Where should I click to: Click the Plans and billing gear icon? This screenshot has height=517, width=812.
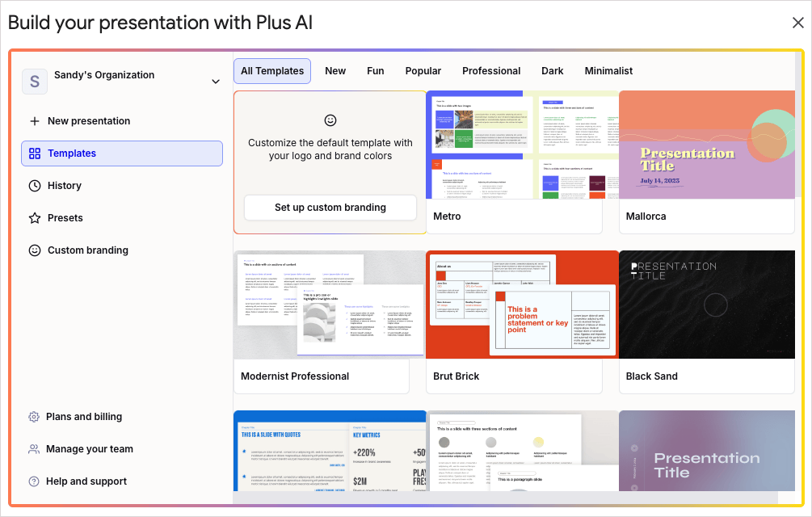(34, 417)
